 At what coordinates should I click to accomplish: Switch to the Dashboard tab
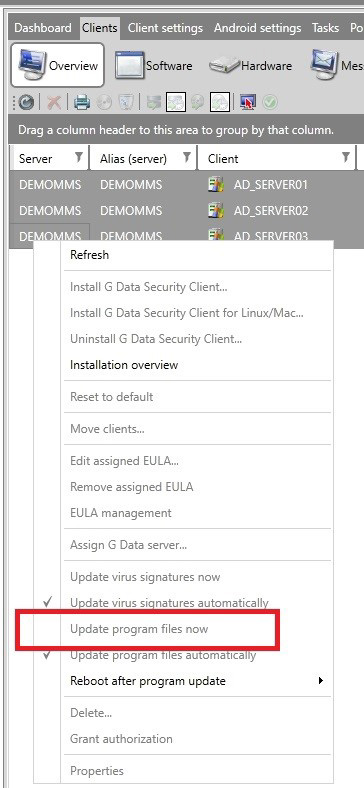(x=43, y=28)
